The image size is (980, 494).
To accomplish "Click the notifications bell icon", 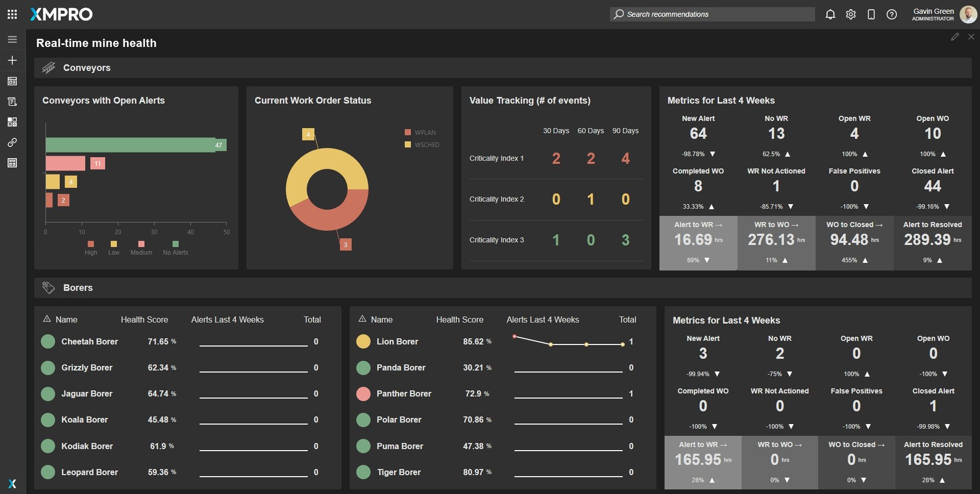I will pos(830,14).
